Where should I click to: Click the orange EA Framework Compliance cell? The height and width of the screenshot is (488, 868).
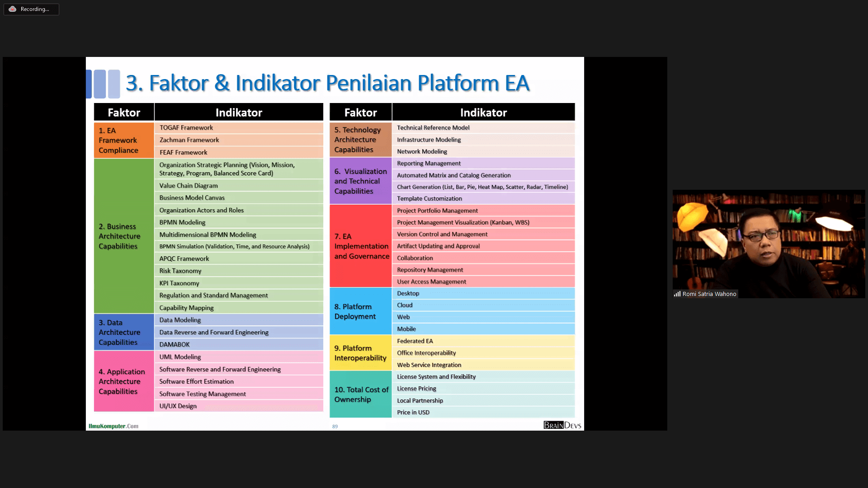click(x=123, y=140)
